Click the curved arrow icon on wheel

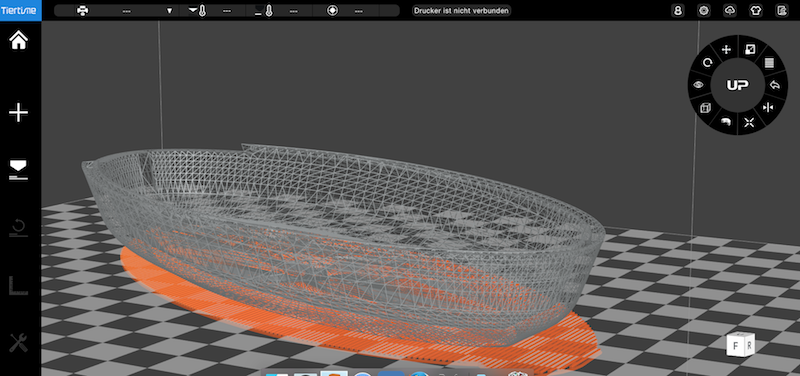tap(725, 121)
